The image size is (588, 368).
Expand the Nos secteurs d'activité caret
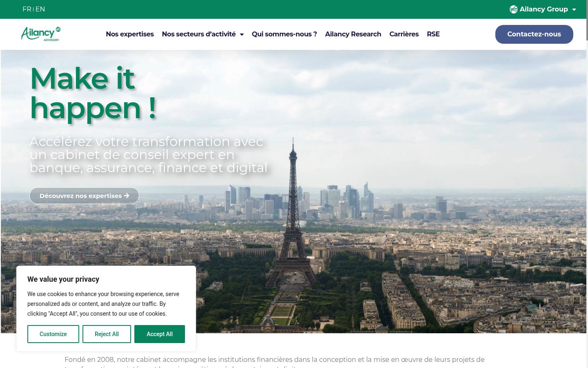(242, 34)
